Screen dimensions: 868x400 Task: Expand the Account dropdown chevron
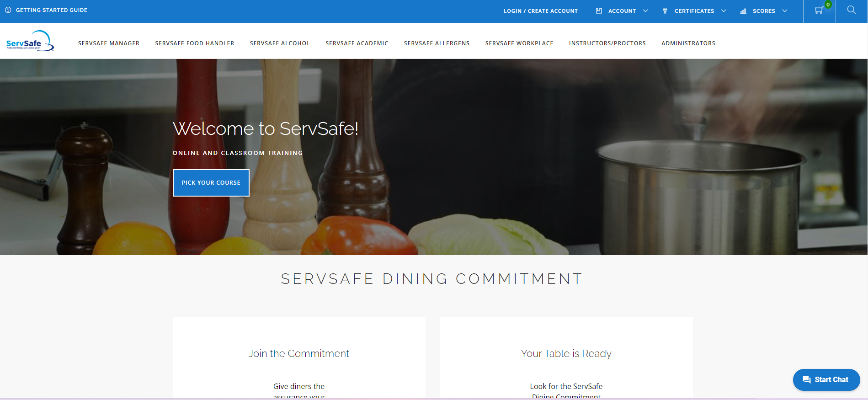(645, 11)
